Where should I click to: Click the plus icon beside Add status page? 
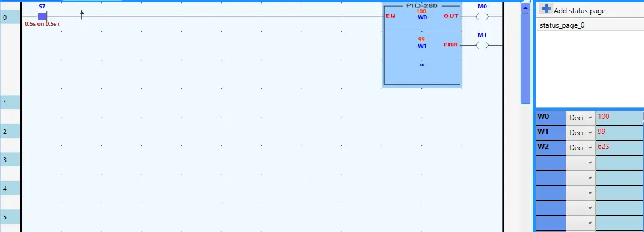546,8
